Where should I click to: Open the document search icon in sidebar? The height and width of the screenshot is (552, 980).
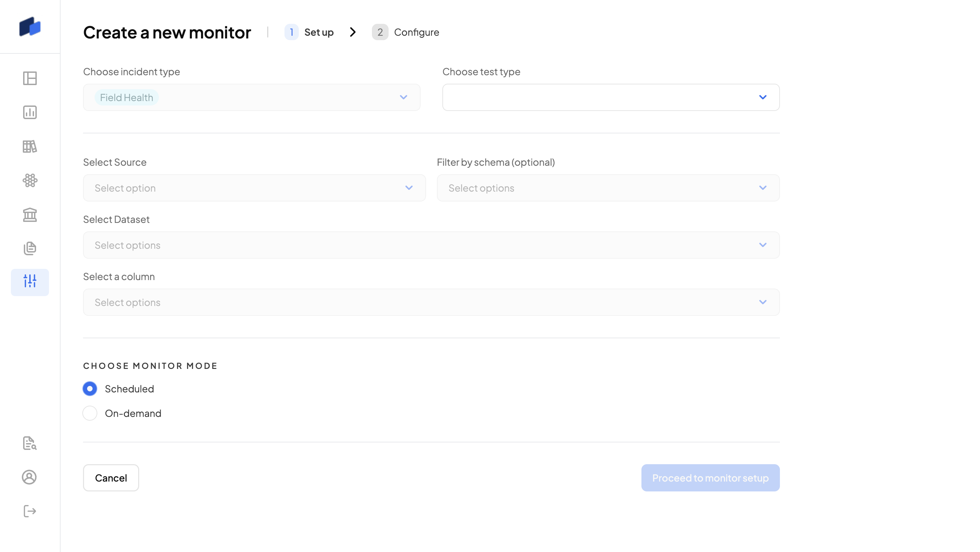pyautogui.click(x=30, y=443)
